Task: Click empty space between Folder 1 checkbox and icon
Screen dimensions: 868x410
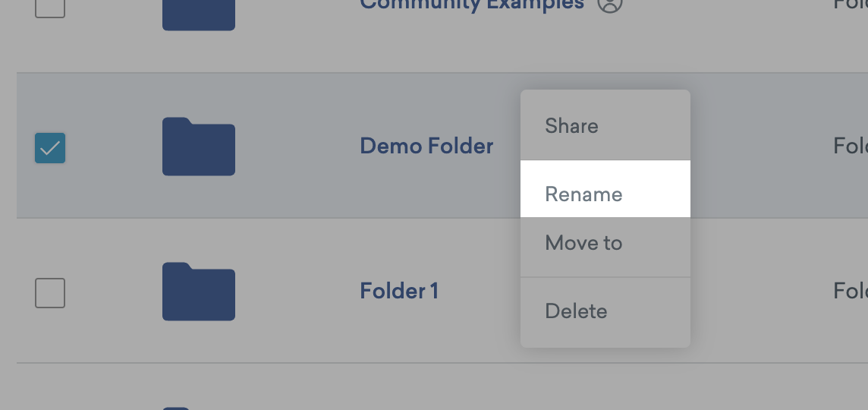Action: point(114,292)
